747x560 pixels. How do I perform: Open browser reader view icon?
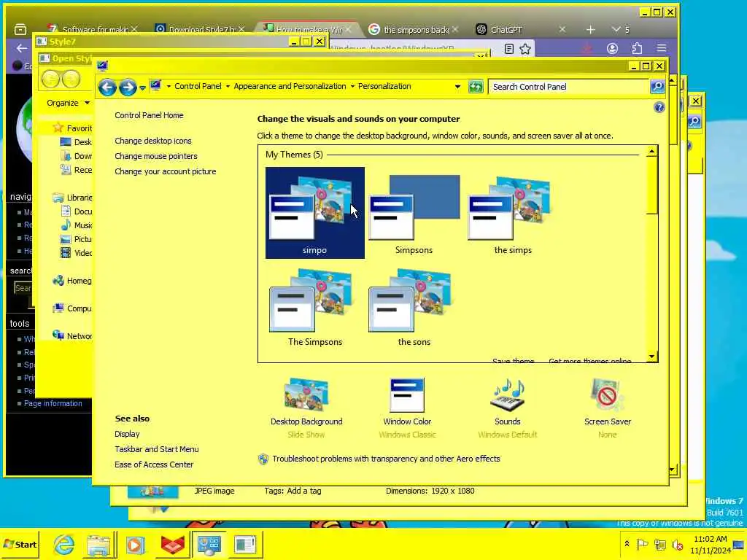pyautogui.click(x=508, y=49)
